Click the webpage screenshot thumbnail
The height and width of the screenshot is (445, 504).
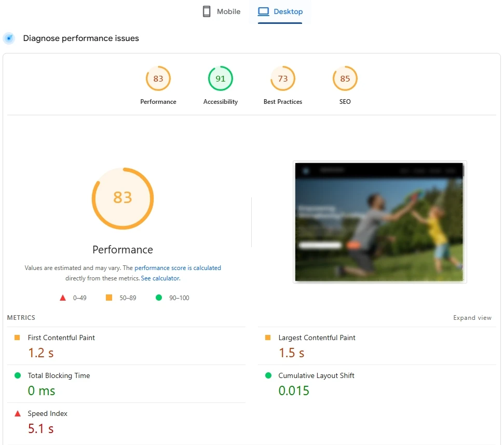coord(379,222)
